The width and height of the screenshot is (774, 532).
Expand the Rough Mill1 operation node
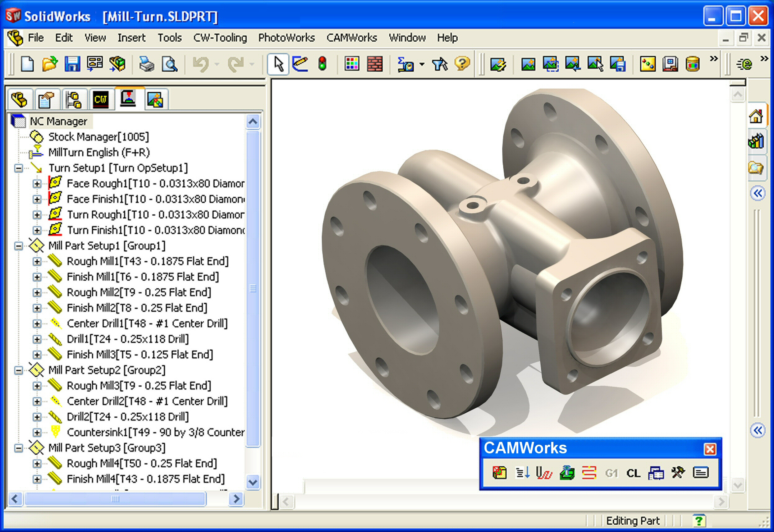[x=37, y=261]
